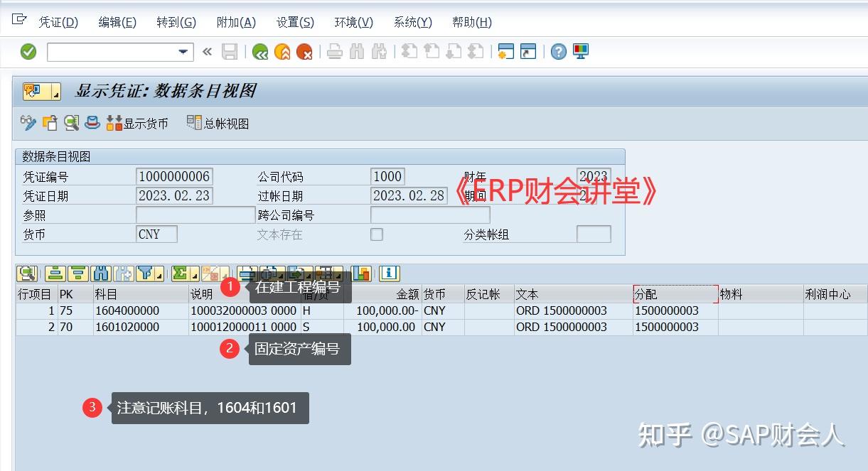The height and width of the screenshot is (471, 868).
Task: Open the command field dropdown
Action: pos(181,51)
